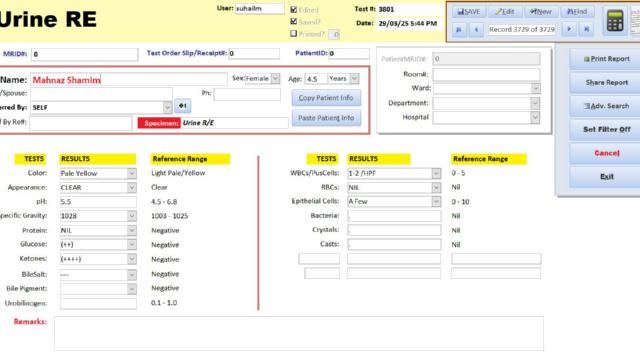Viewport: 640px width, 360px height.
Task: Open the Hospital dropdown
Action: [536, 118]
